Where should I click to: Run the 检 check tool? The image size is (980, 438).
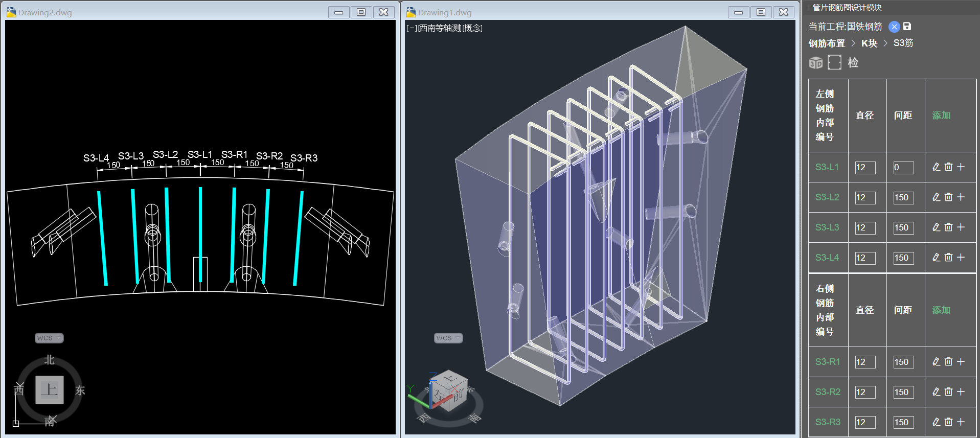[853, 62]
